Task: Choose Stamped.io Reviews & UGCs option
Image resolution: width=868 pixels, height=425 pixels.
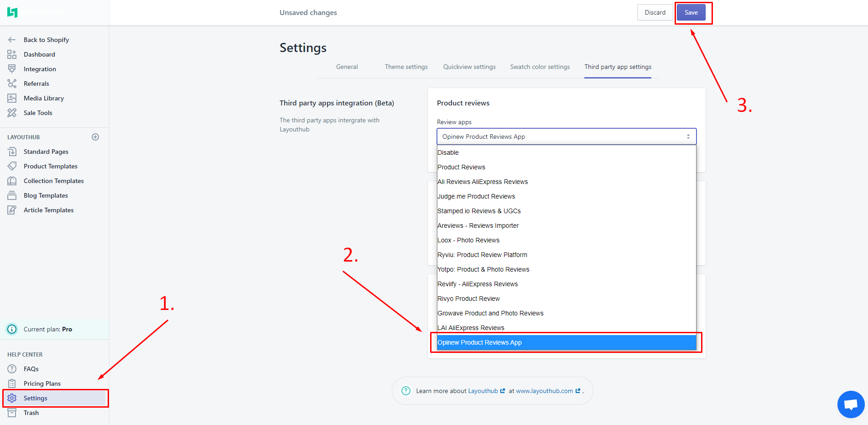Action: coord(567,211)
